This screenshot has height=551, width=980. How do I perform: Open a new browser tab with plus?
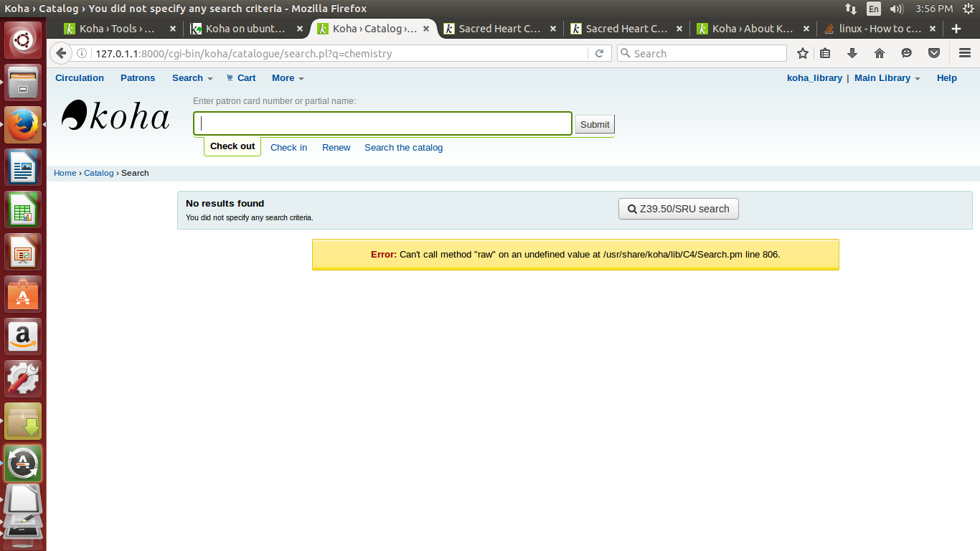tap(956, 29)
